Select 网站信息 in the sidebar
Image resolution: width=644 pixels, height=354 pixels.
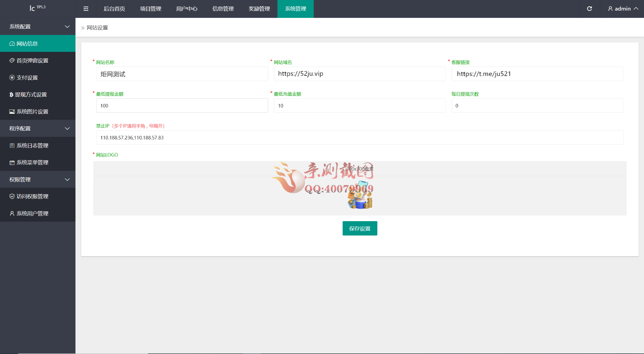(x=27, y=44)
